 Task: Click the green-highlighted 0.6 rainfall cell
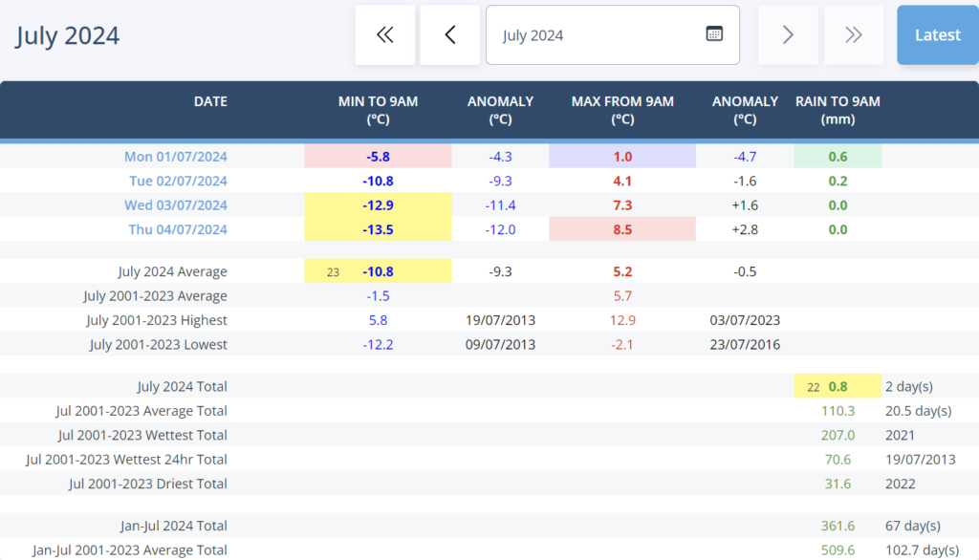[838, 157]
